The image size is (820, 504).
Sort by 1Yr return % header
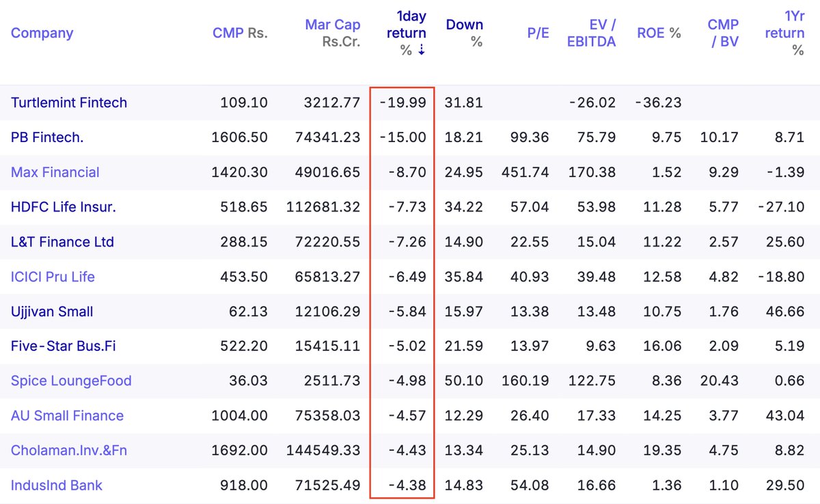click(x=784, y=33)
